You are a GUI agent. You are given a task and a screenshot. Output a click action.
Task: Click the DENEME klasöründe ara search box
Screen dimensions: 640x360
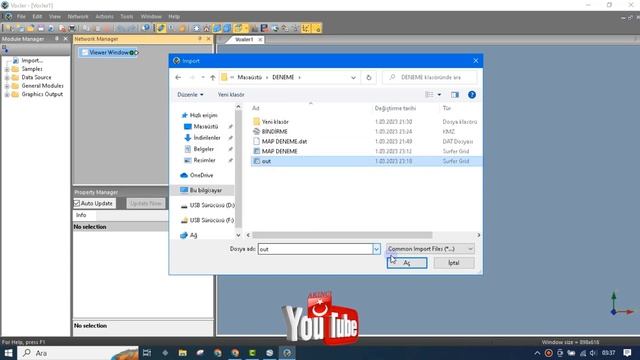[x=430, y=77]
